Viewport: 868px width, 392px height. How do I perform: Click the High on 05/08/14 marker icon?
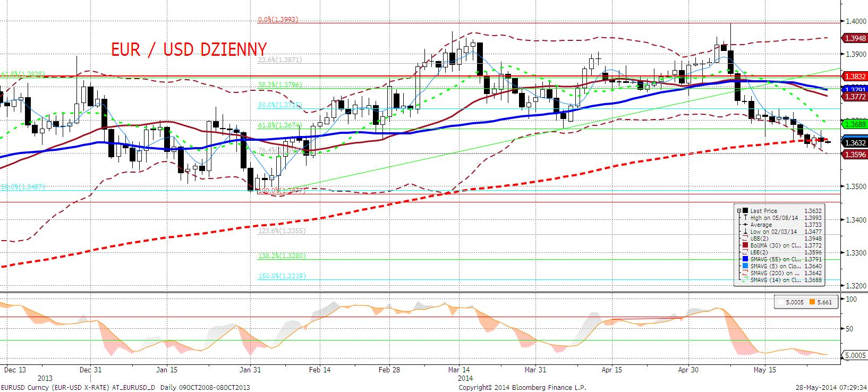(745, 218)
